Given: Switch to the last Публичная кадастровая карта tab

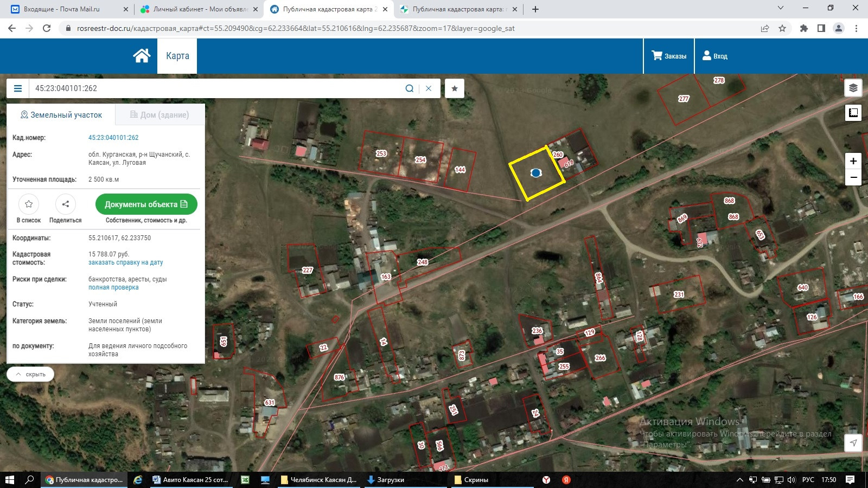Looking at the screenshot, I should 458,9.
